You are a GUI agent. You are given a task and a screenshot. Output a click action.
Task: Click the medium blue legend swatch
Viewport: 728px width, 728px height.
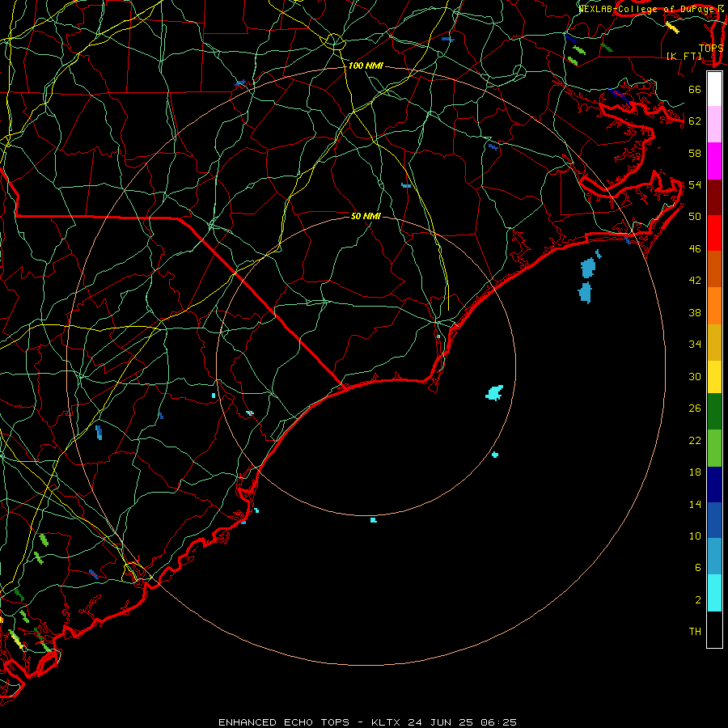714,520
